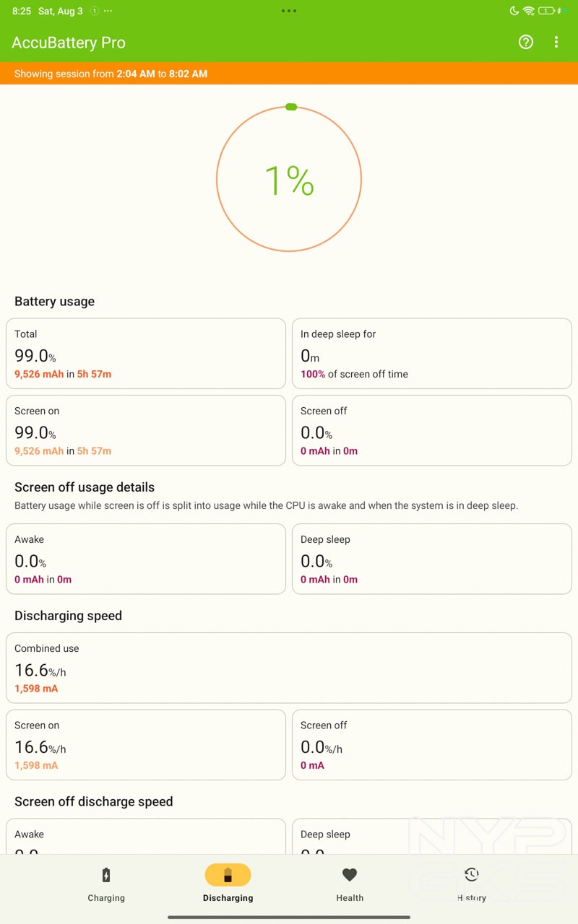Open the three-dot overflow menu
The image size is (578, 924).
click(x=556, y=43)
